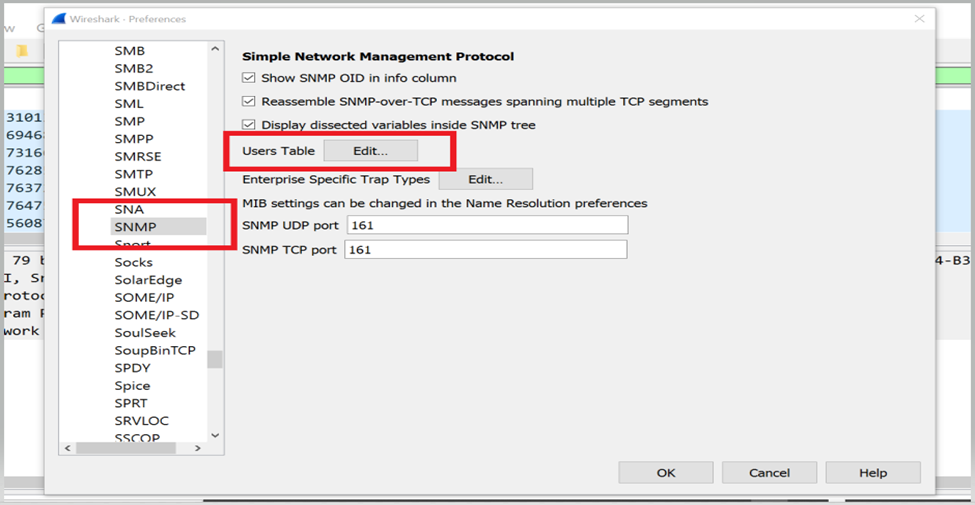Screen dimensions: 975x505
Task: Open Enterprise Specific Trap Types Edit button
Action: [486, 179]
